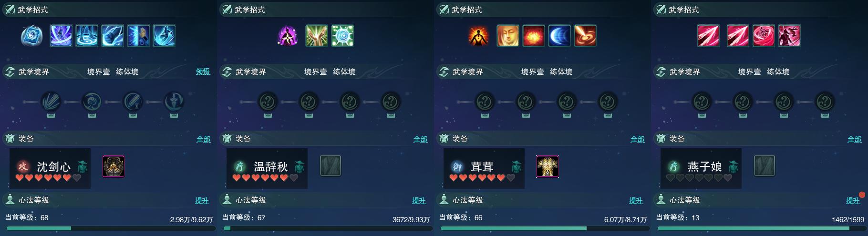Open 全部 equipment link in 燕子娘 panel
This screenshot has height=236, width=868.
tap(854, 139)
